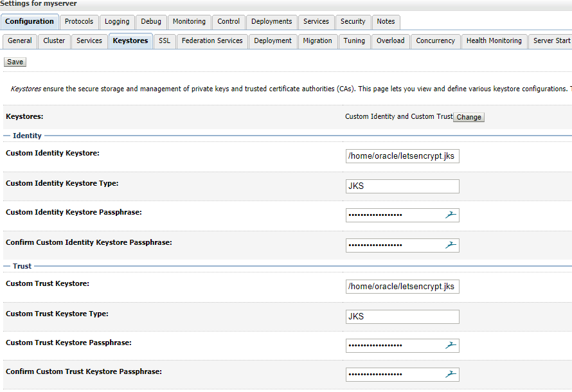Viewport: 572px width, 392px height.
Task: Select the Tuning sub-tab
Action: [354, 41]
